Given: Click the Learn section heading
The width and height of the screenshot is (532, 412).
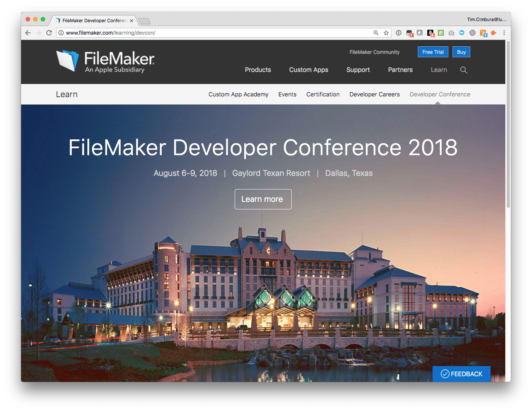Looking at the screenshot, I should click(67, 95).
